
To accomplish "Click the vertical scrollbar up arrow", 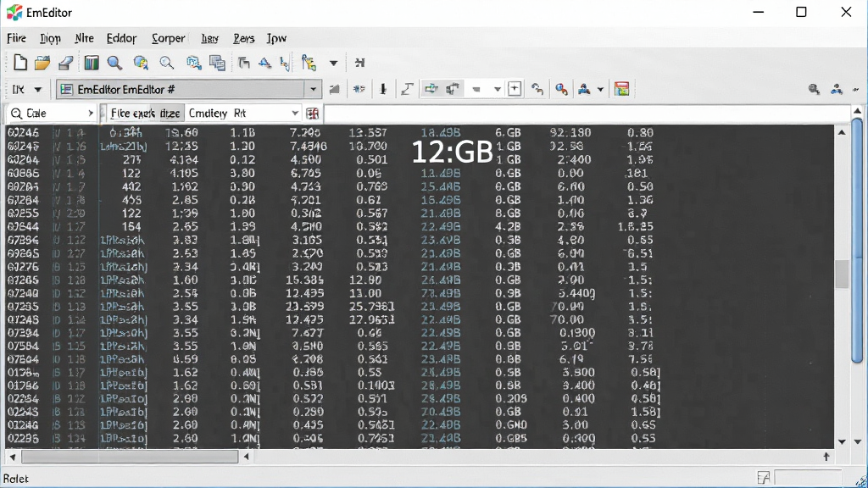I will click(x=842, y=132).
